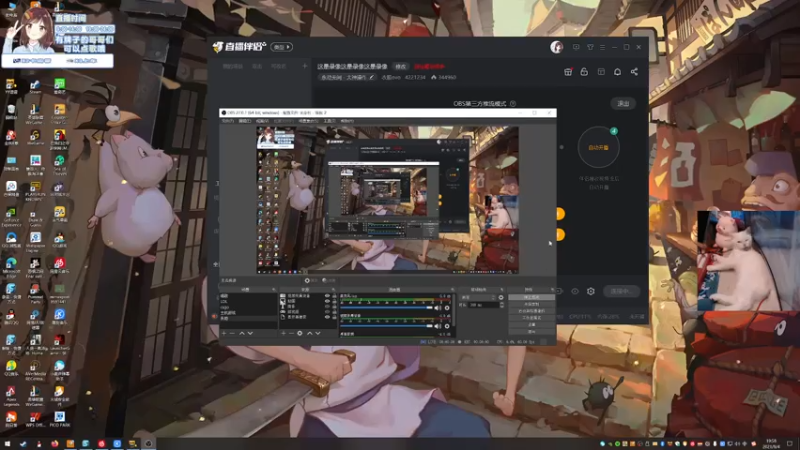
Task: Adjust the second mixer channel volume slider
Action: point(386,327)
